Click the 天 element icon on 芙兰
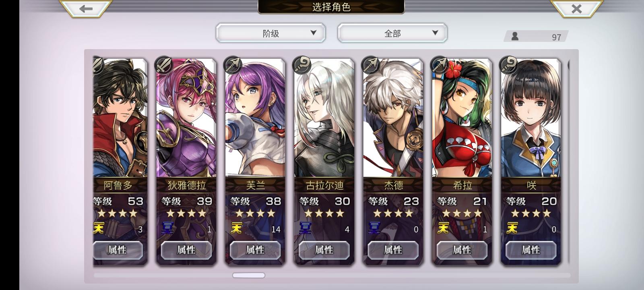This screenshot has width=644, height=290. coord(236,228)
